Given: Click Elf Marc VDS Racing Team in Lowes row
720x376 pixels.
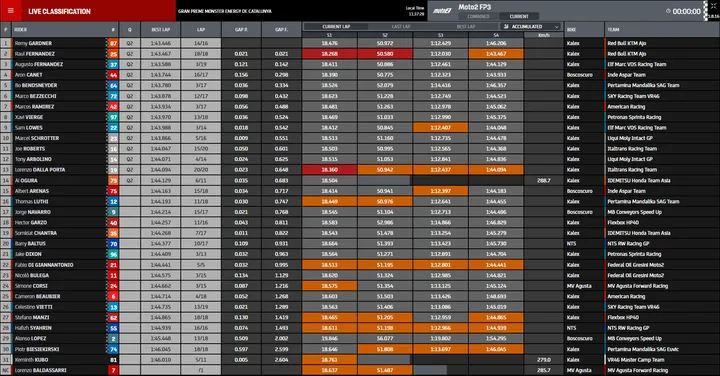Looking at the screenshot, I should (x=636, y=128).
